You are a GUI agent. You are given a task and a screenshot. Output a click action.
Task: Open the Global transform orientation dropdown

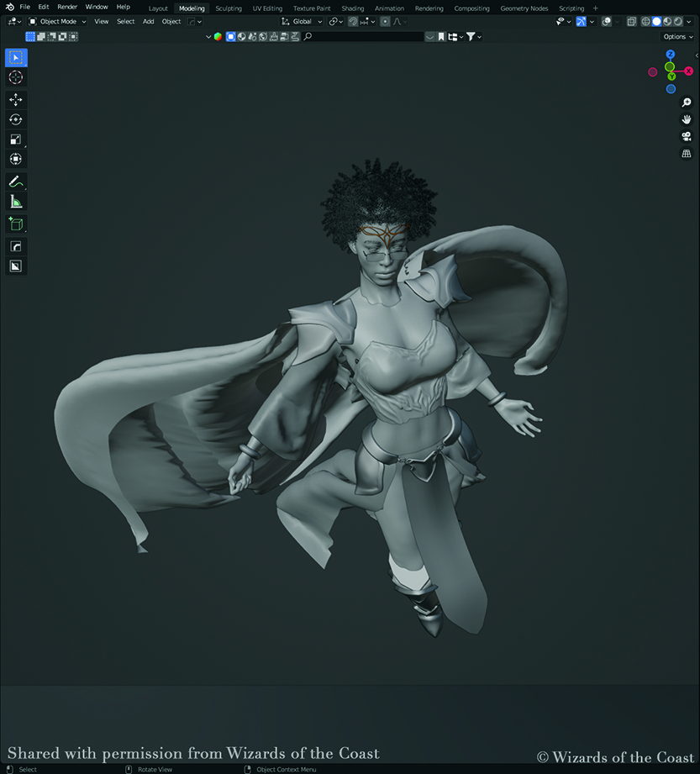(x=302, y=22)
